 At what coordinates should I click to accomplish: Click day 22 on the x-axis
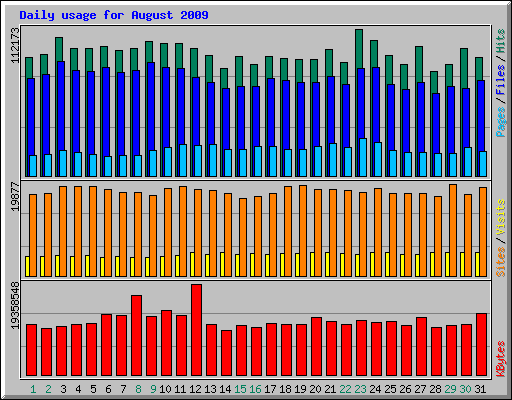(x=345, y=389)
